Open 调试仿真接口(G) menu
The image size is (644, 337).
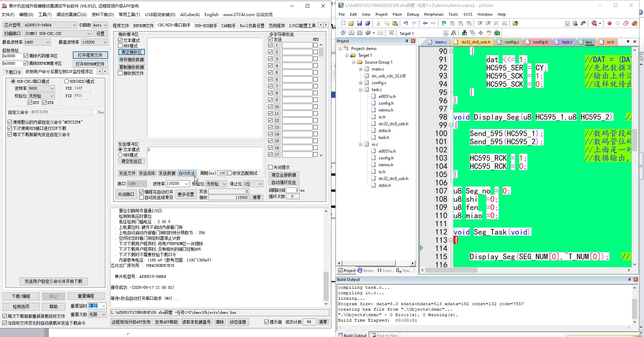[71, 15]
